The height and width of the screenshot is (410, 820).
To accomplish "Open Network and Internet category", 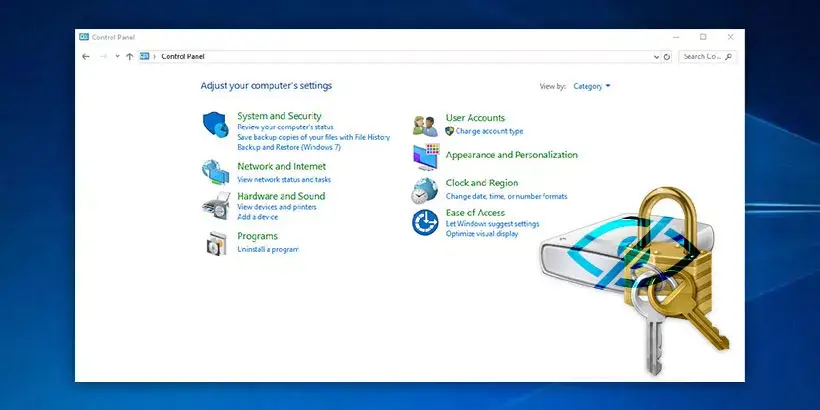I will click(281, 166).
